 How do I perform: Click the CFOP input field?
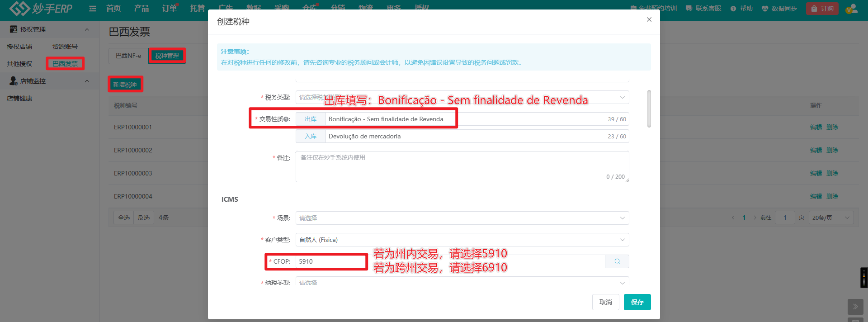[450, 261]
